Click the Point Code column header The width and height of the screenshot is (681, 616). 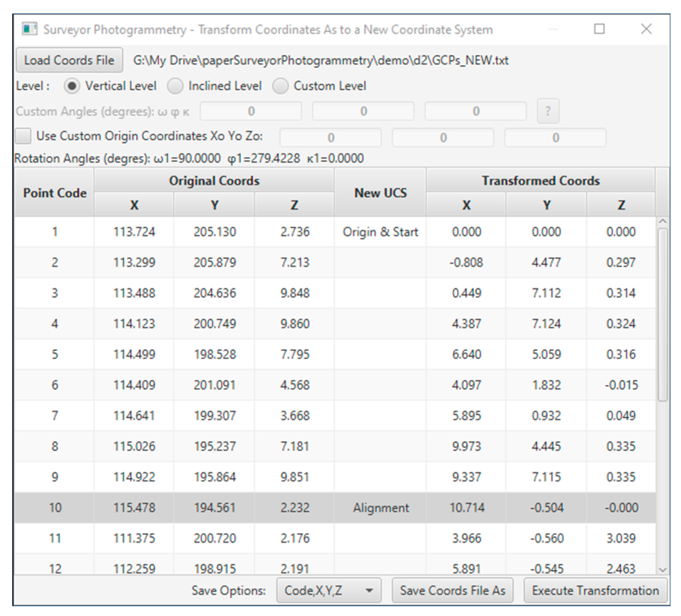tap(54, 193)
